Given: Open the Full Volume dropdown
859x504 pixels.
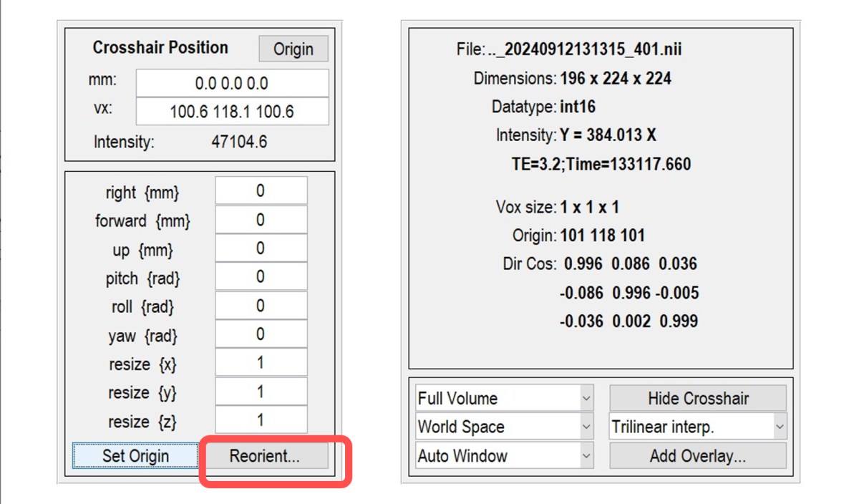Looking at the screenshot, I should coord(505,398).
